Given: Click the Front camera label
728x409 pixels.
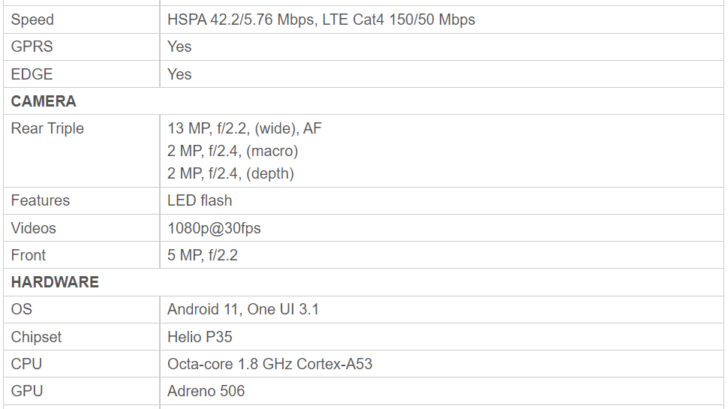Looking at the screenshot, I should [x=28, y=255].
